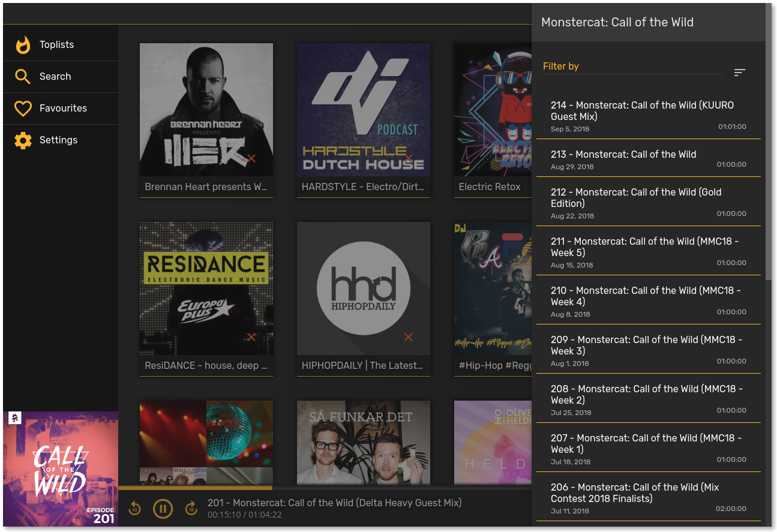Click the episode list scrollbar thumb
This screenshot has width=777, height=532.
tap(769, 142)
